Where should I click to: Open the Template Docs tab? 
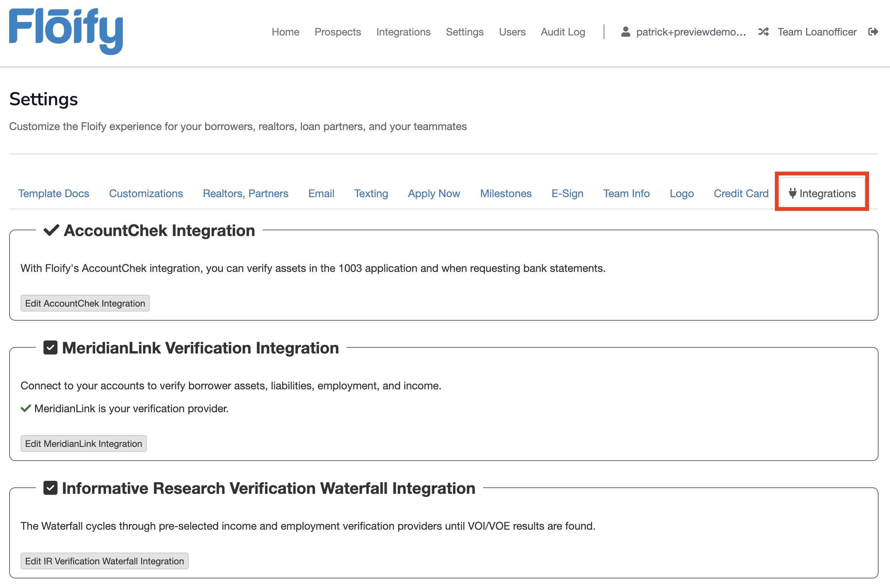point(53,193)
